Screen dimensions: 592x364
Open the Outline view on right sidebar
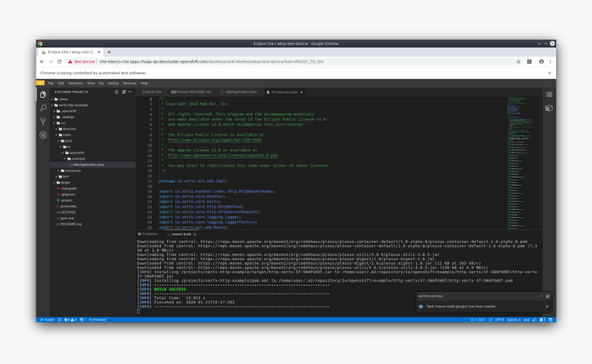click(x=549, y=94)
